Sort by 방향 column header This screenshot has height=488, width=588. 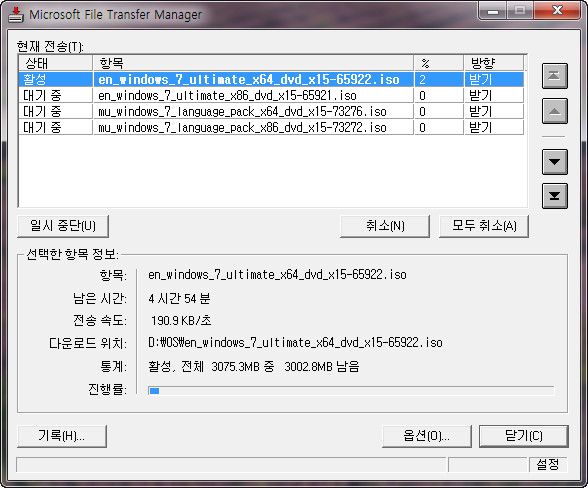click(494, 63)
